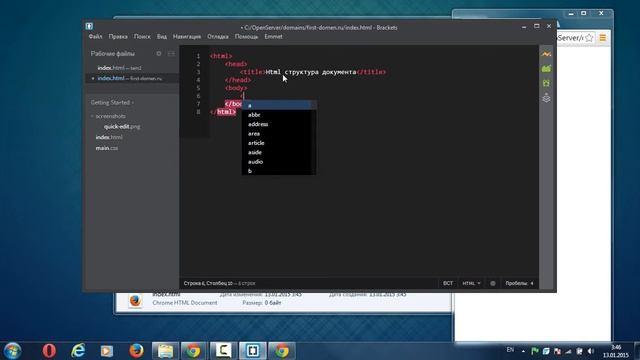
Task: Open the working files gear settings
Action: (159, 53)
